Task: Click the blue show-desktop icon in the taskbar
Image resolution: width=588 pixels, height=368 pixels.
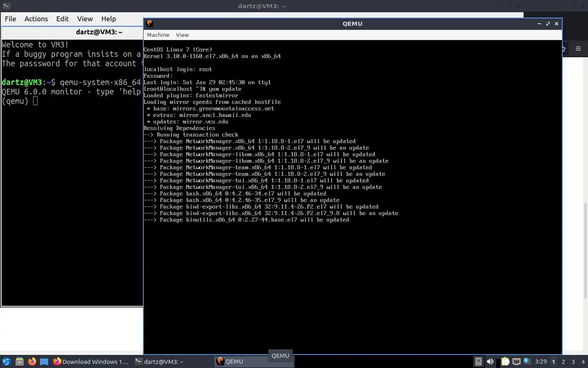Action: click(x=44, y=361)
